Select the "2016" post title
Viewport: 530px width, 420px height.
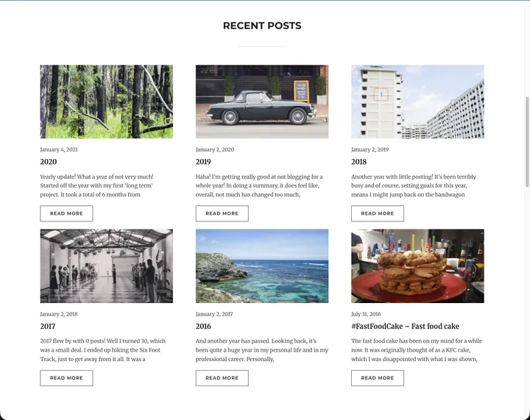tap(203, 327)
